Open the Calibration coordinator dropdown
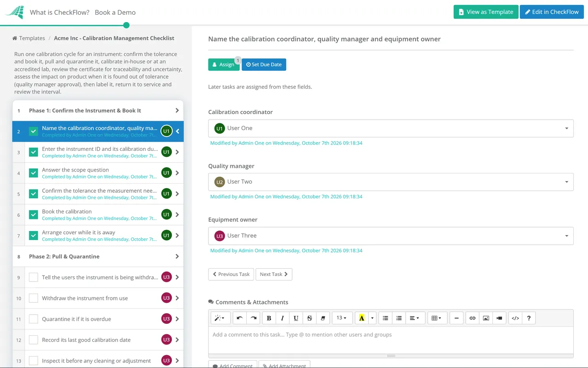588x368 pixels. click(391, 128)
